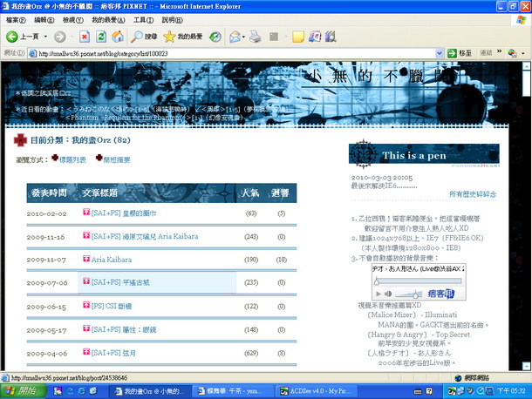Open the Favorites menu

pos(108,20)
